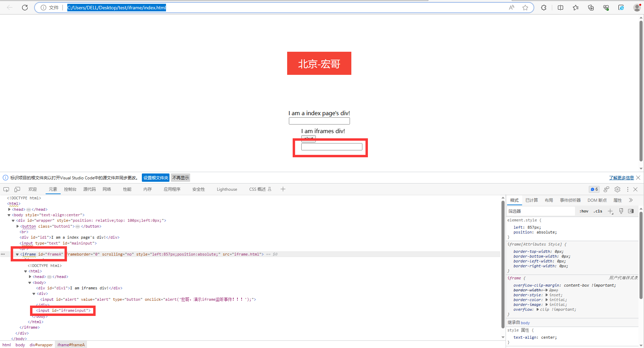The width and height of the screenshot is (644, 348).
Task: Open the Lighthouse tab
Action: coord(227,189)
